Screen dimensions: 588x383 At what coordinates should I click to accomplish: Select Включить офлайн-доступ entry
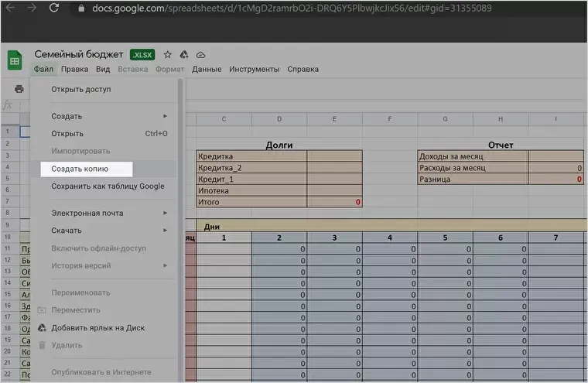click(x=104, y=248)
